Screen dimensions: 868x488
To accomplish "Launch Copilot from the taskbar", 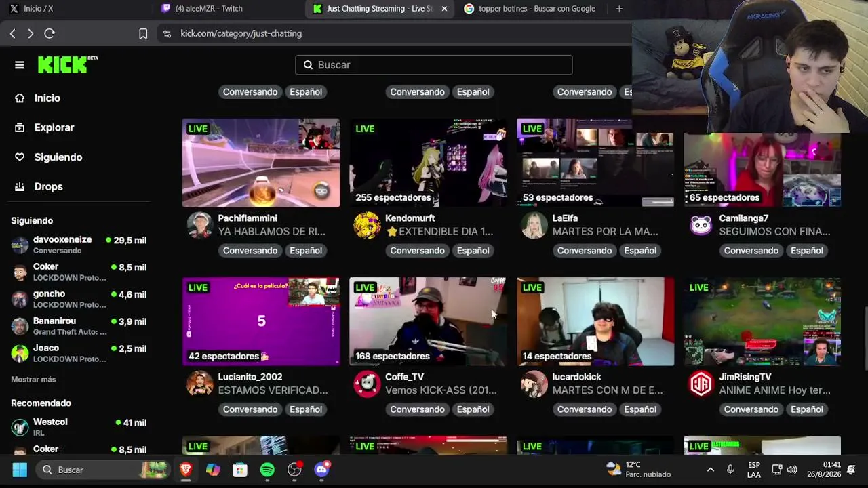I will pos(213,470).
